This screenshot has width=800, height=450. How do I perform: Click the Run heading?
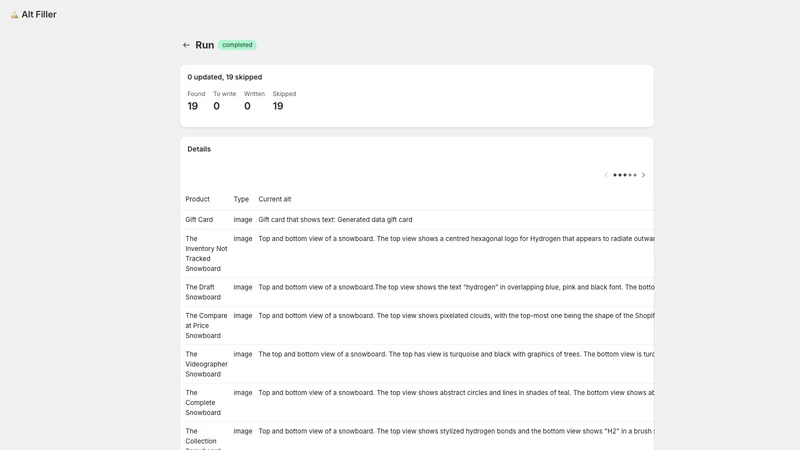(205, 45)
